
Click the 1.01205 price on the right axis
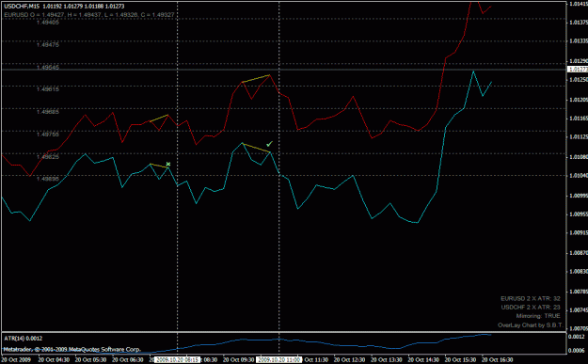(579, 100)
